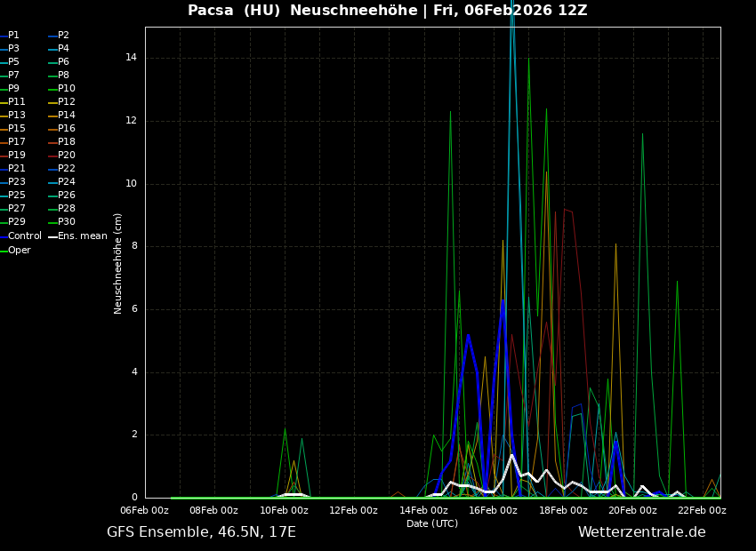Click the P24 legend label
This screenshot has height=551, width=756.
tap(67, 182)
